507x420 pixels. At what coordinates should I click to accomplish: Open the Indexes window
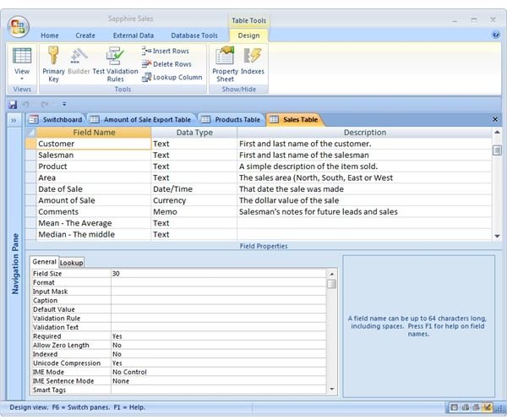(253, 61)
